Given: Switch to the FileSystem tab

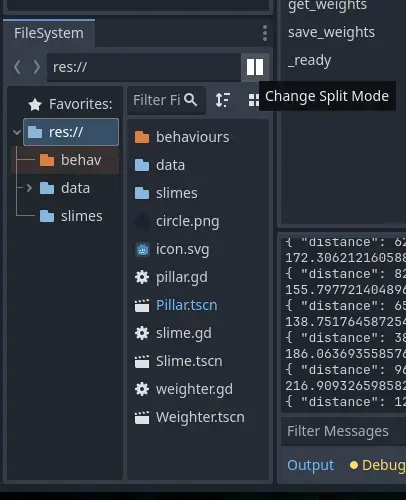Looking at the screenshot, I should pos(49,33).
